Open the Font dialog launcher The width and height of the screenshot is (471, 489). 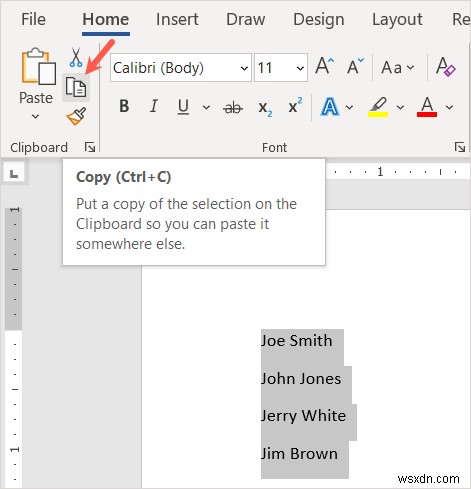pos(460,147)
